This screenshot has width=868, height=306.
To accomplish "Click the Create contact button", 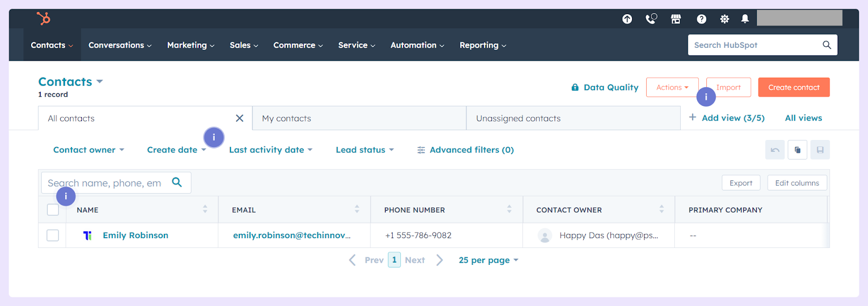I will (794, 87).
